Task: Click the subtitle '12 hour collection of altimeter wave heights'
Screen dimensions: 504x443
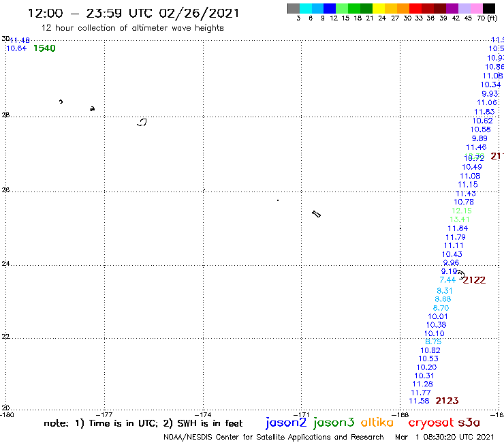Action: coord(132,28)
